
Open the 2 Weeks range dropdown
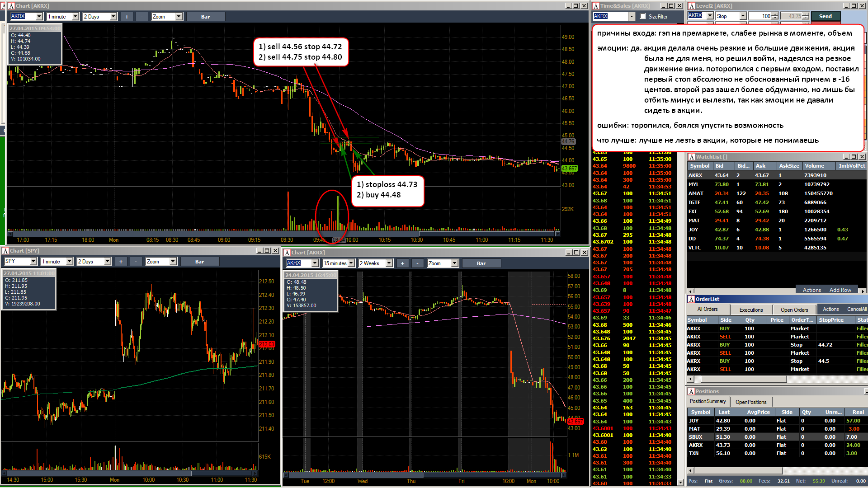pyautogui.click(x=389, y=263)
